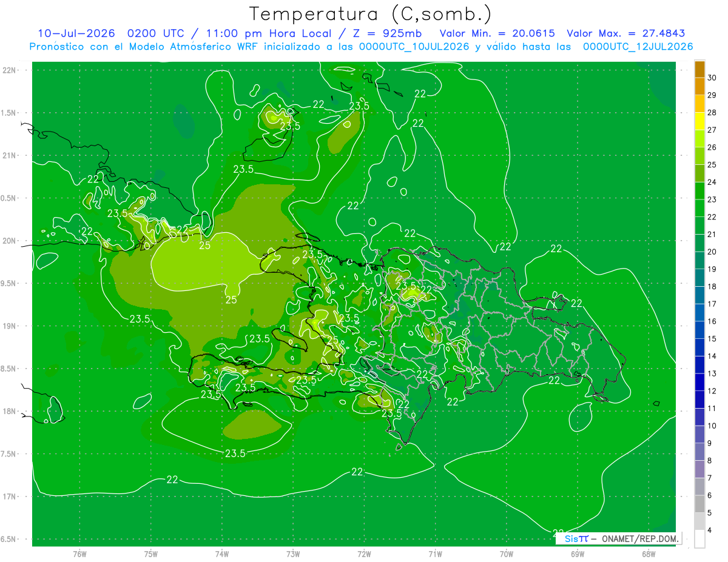Screen dimensions: 728x562
Task: Click the colorbar scale label '15'
Action: click(x=712, y=338)
